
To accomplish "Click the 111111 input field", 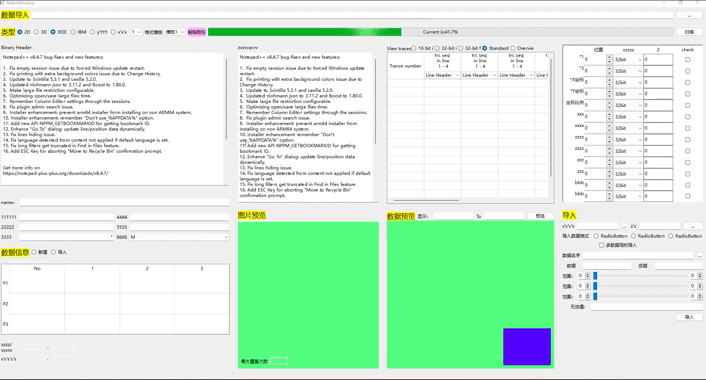I will 66,217.
